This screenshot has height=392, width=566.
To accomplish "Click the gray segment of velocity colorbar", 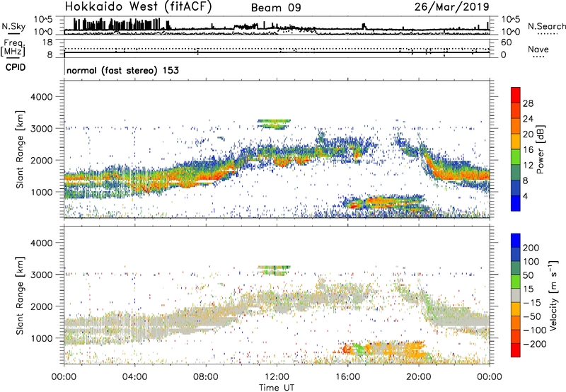I will [x=516, y=295].
